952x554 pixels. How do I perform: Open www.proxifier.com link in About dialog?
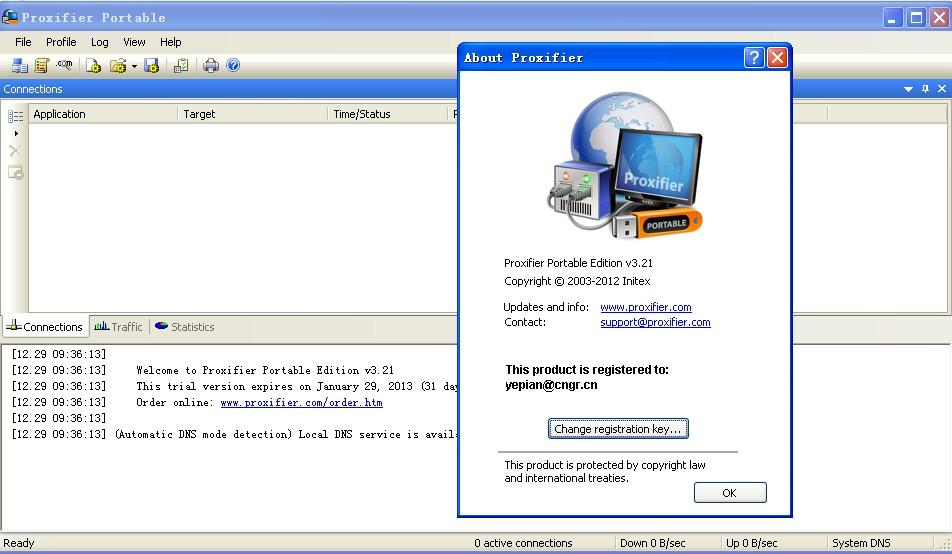point(646,307)
